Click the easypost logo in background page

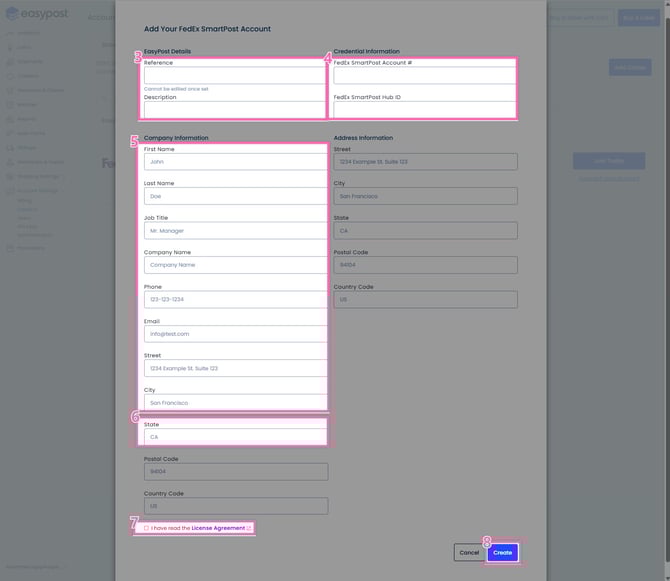pos(37,14)
